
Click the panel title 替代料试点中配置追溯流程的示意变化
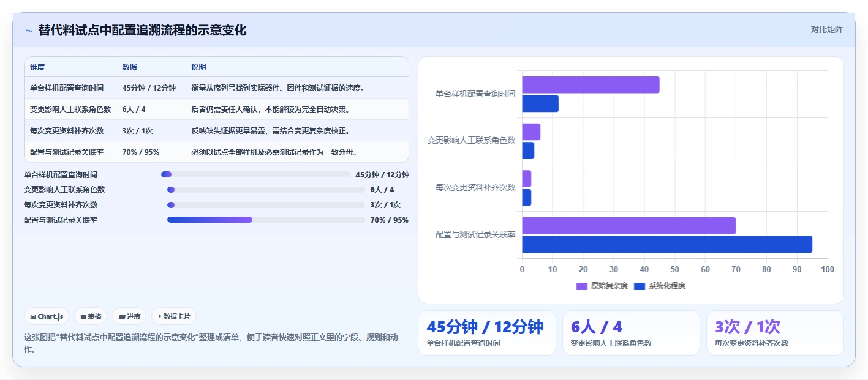tap(143, 30)
